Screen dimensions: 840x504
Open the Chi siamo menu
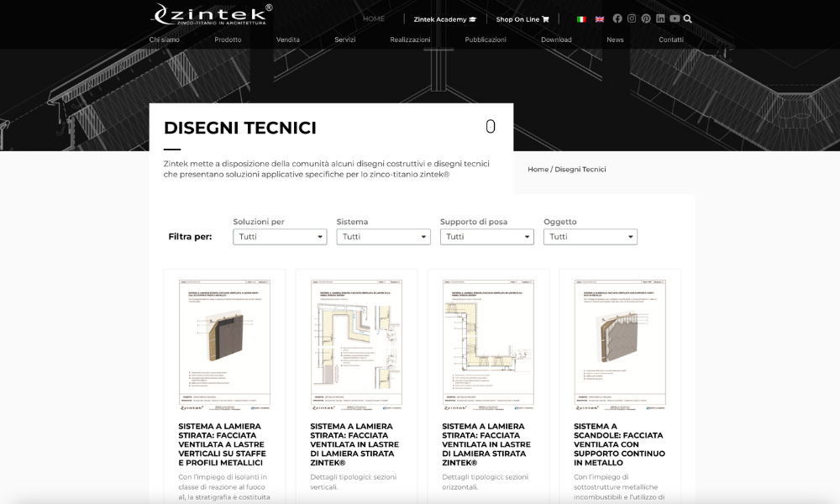[165, 39]
